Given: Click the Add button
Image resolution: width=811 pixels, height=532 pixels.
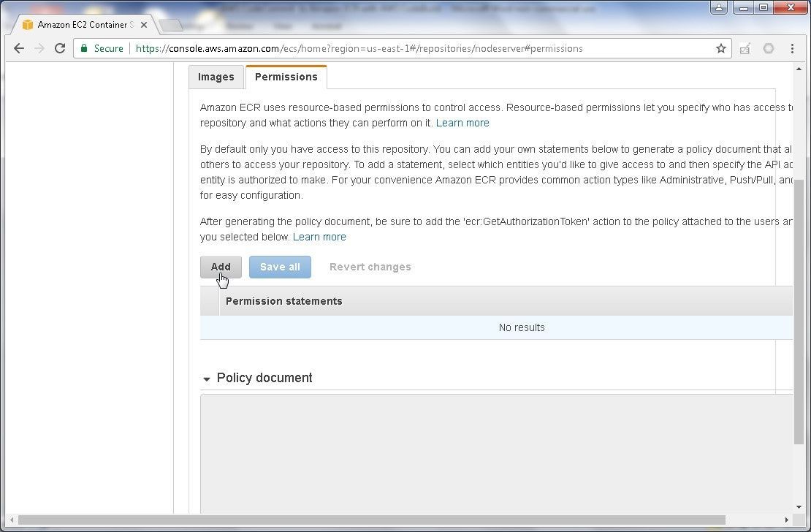Looking at the screenshot, I should click(x=221, y=267).
